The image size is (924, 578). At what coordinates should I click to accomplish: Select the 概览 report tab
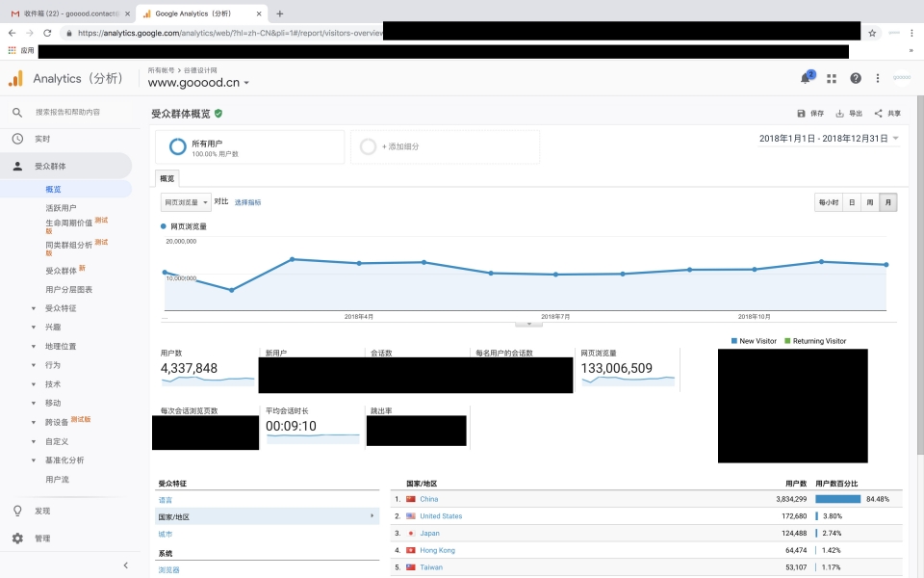pyautogui.click(x=167, y=178)
